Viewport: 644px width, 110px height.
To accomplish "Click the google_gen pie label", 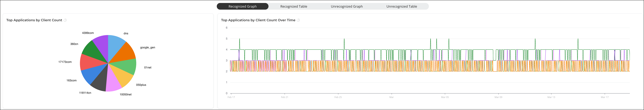I will coord(148,48).
